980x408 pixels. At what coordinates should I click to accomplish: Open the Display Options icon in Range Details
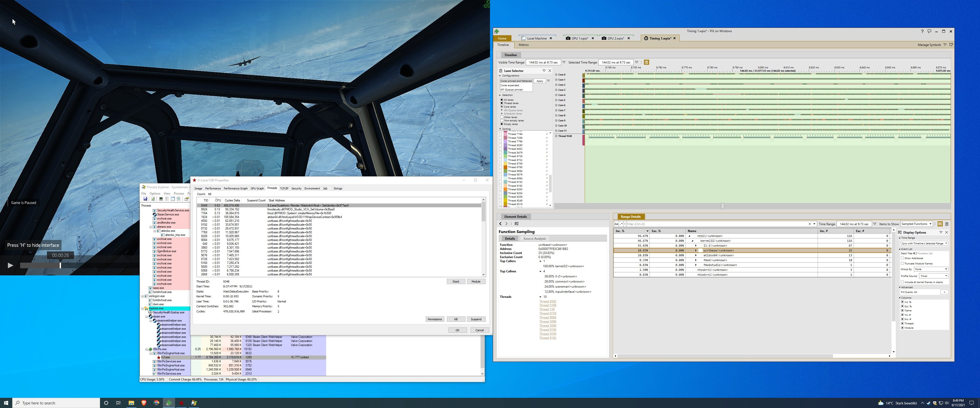(940, 224)
